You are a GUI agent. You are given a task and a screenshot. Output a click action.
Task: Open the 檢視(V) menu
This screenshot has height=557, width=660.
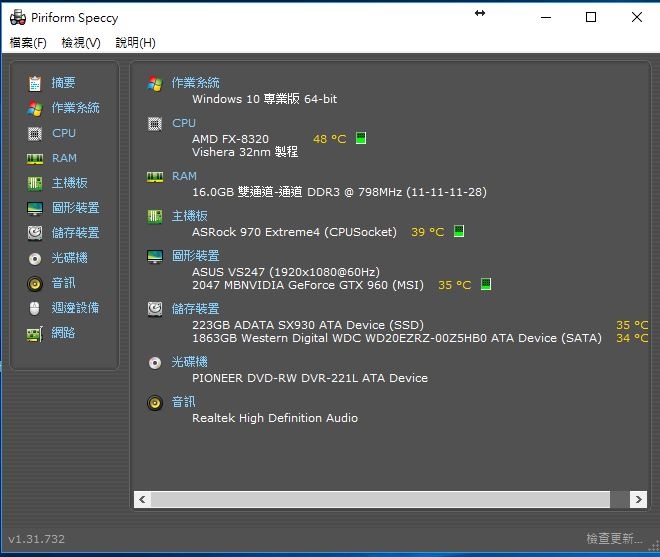tap(81, 43)
